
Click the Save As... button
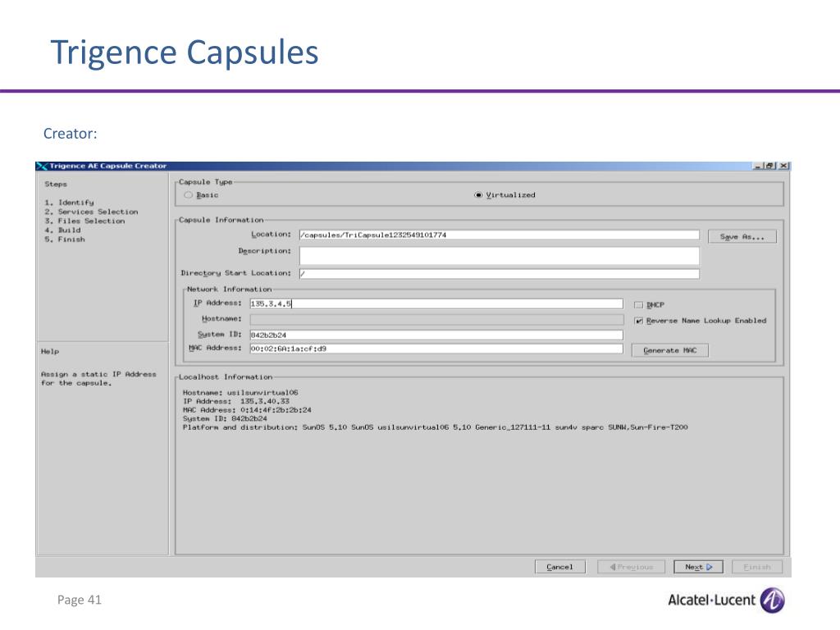point(742,236)
